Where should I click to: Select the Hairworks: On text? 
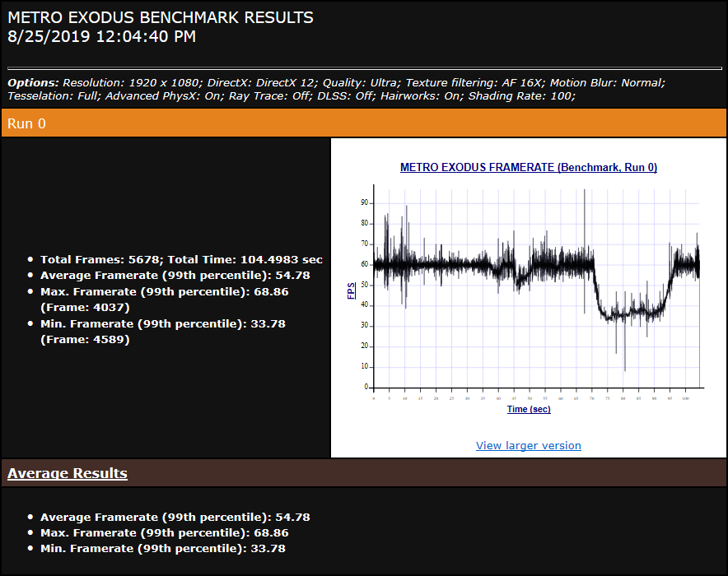(422, 96)
